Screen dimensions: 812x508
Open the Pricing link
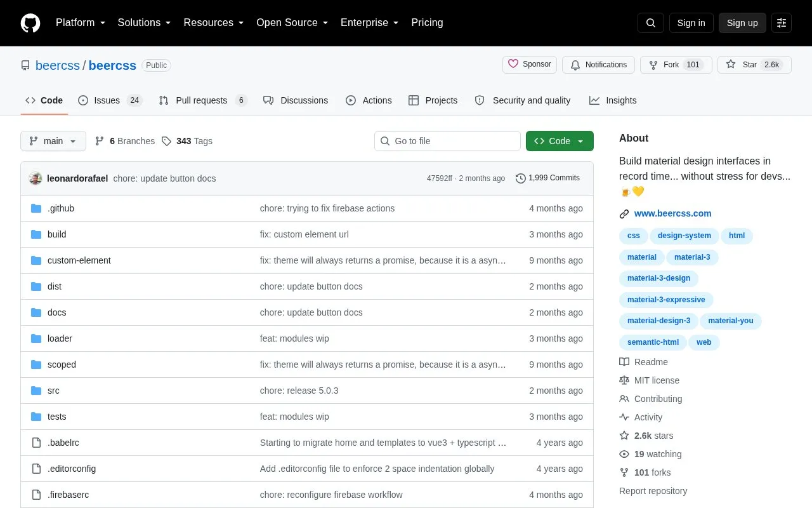tap(427, 23)
